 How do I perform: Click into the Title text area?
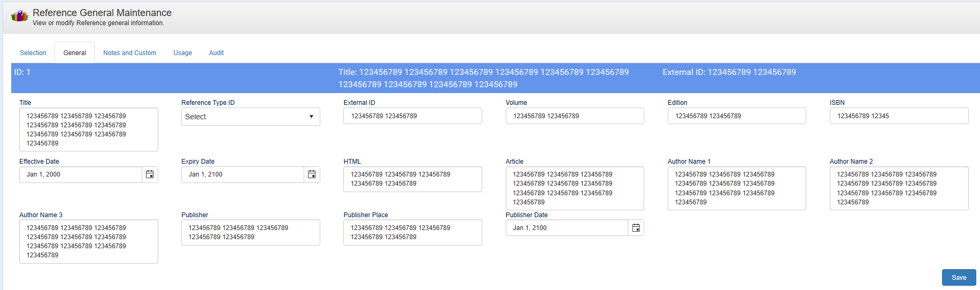pyautogui.click(x=88, y=129)
